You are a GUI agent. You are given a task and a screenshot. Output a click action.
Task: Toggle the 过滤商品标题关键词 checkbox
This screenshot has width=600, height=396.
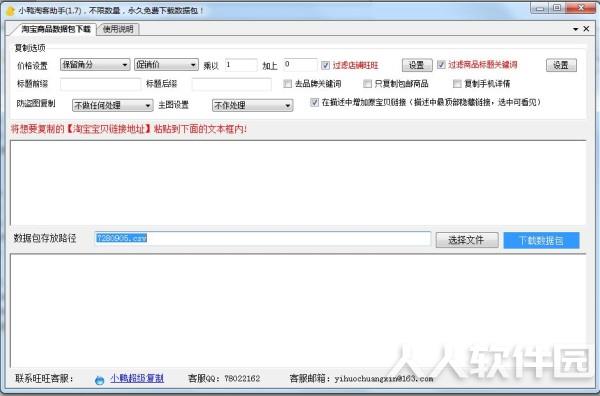pos(441,65)
